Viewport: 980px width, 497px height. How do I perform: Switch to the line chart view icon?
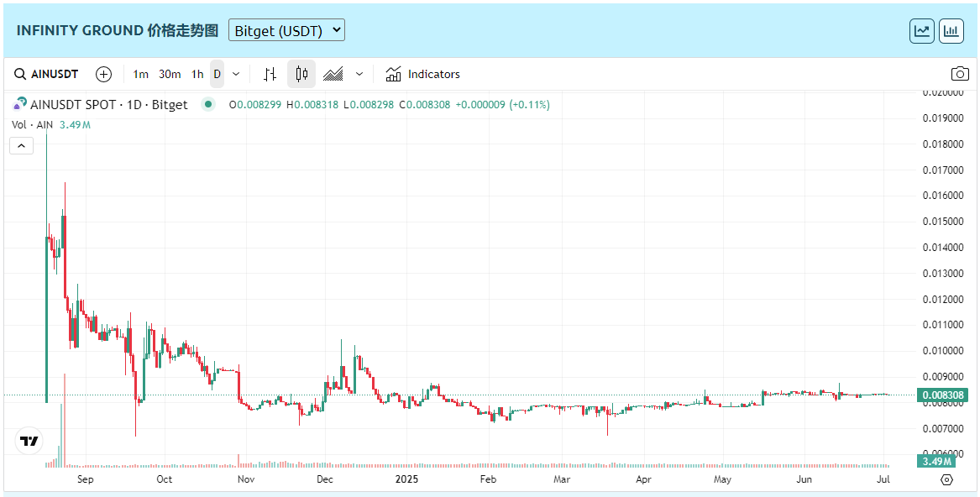922,30
